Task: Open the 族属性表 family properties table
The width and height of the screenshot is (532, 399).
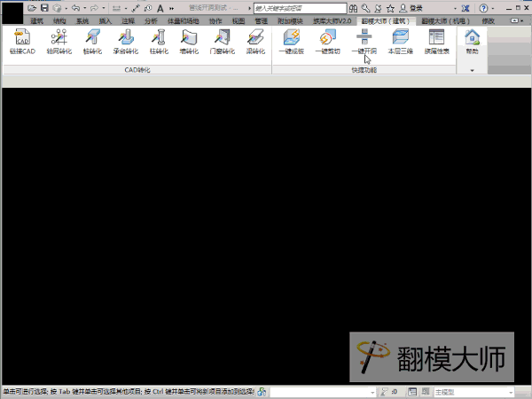Action: (436, 41)
